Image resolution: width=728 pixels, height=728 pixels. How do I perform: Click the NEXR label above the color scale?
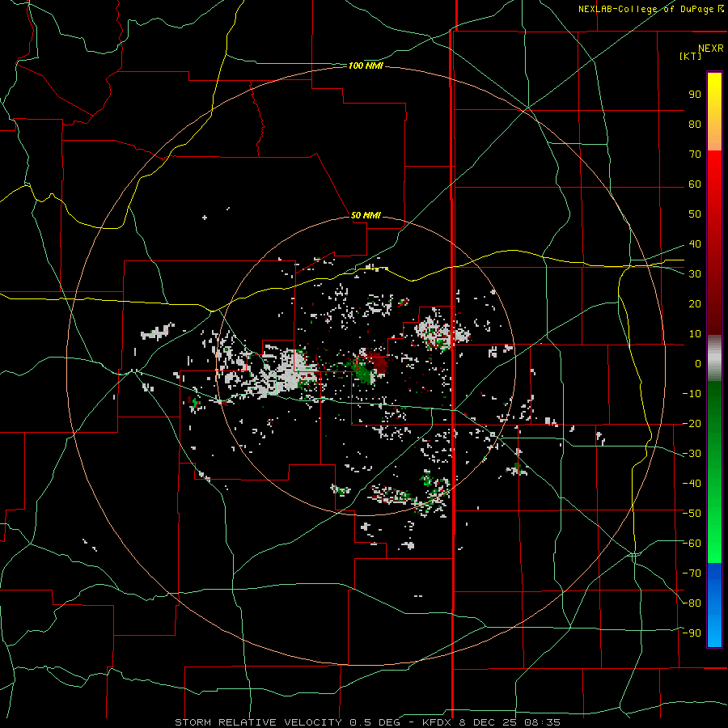(x=711, y=49)
